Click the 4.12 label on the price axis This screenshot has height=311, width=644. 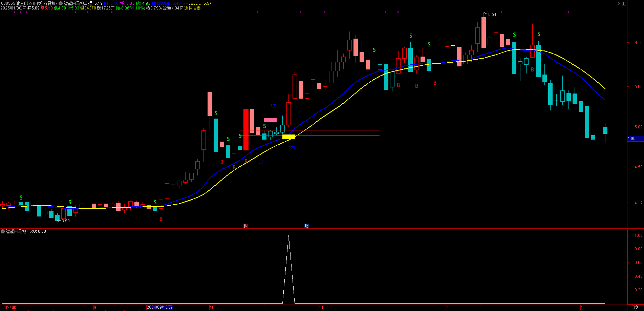click(x=638, y=203)
